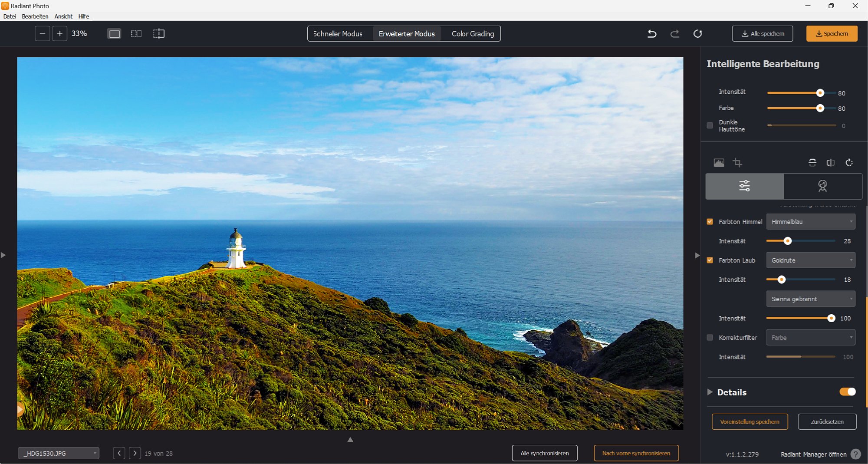Switch to Color Grading tab
Image resolution: width=868 pixels, height=464 pixels.
[x=473, y=33]
